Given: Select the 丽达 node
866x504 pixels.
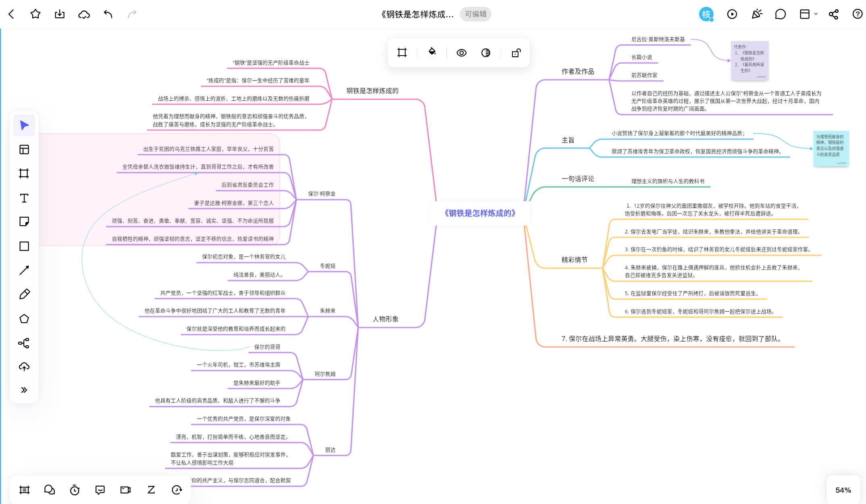Looking at the screenshot, I should point(330,450).
